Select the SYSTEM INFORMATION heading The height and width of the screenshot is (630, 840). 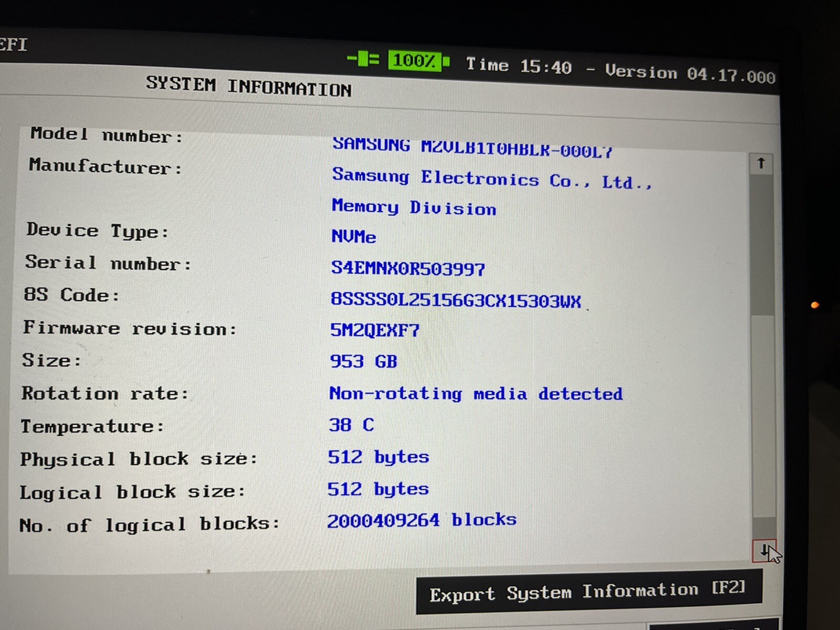pyautogui.click(x=248, y=86)
